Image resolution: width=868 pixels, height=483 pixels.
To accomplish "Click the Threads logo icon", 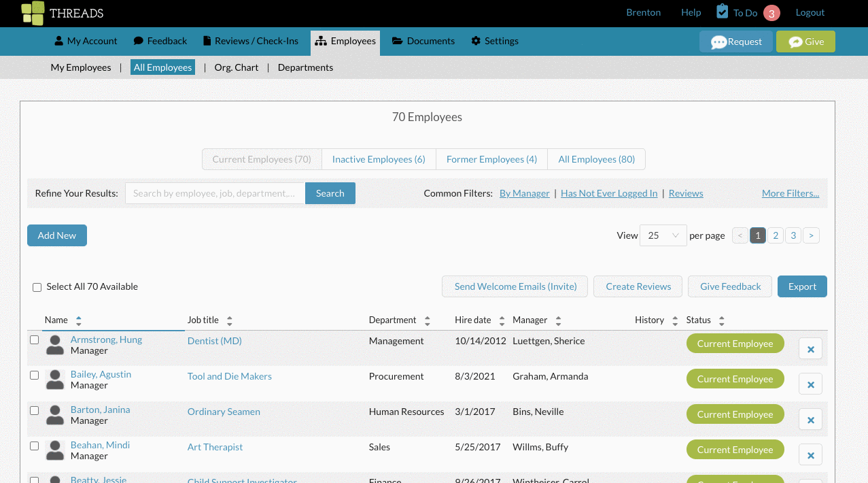I will pyautogui.click(x=32, y=13).
